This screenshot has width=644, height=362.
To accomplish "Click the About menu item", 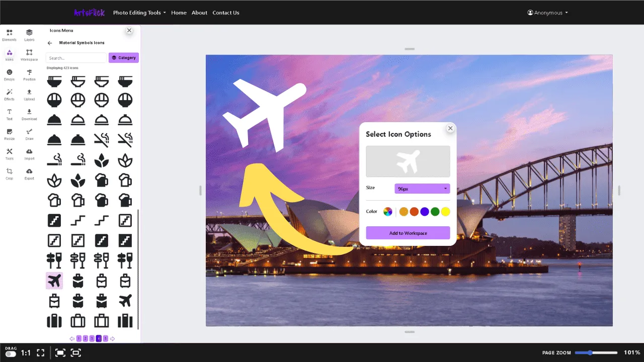I will 199,13.
